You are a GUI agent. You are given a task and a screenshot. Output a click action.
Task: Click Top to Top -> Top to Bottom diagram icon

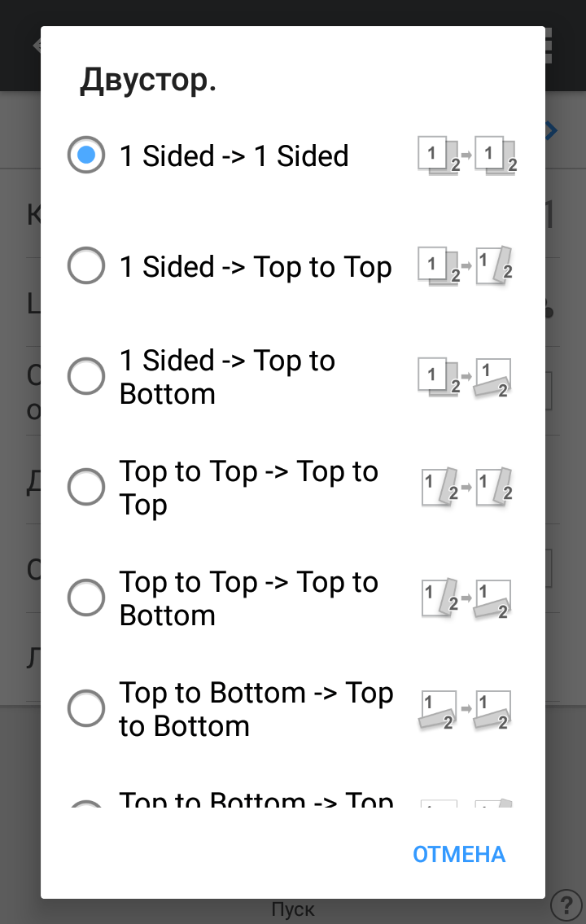[467, 598]
